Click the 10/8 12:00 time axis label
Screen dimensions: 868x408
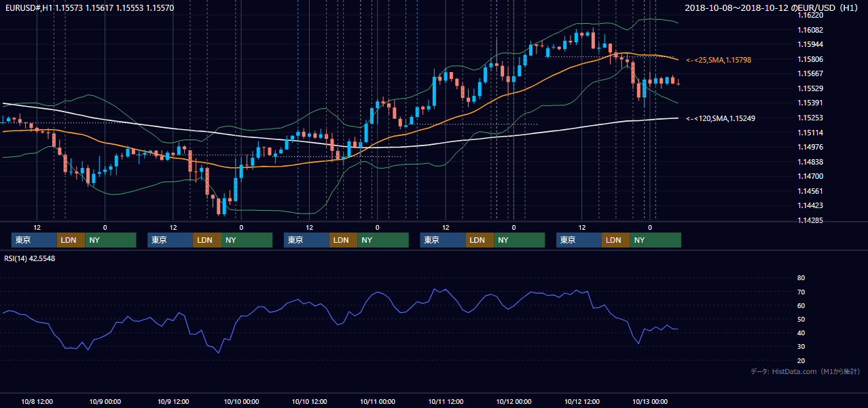pyautogui.click(x=37, y=401)
